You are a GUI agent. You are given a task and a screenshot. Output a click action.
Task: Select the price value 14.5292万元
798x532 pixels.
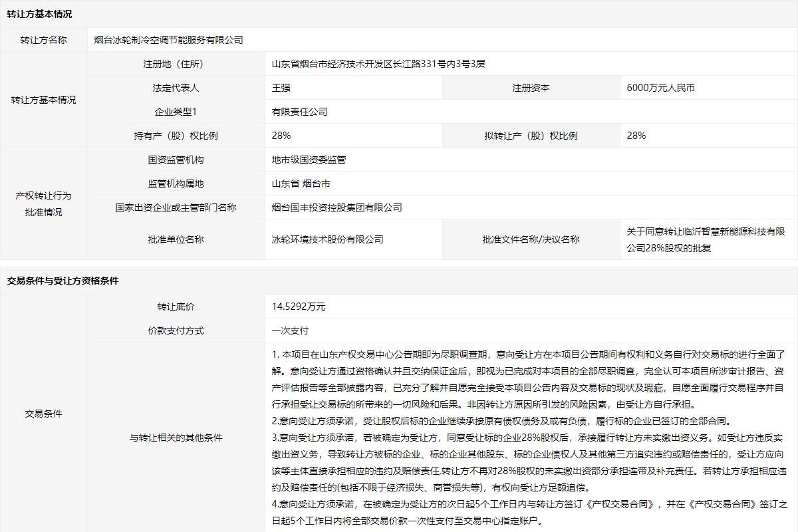[299, 307]
